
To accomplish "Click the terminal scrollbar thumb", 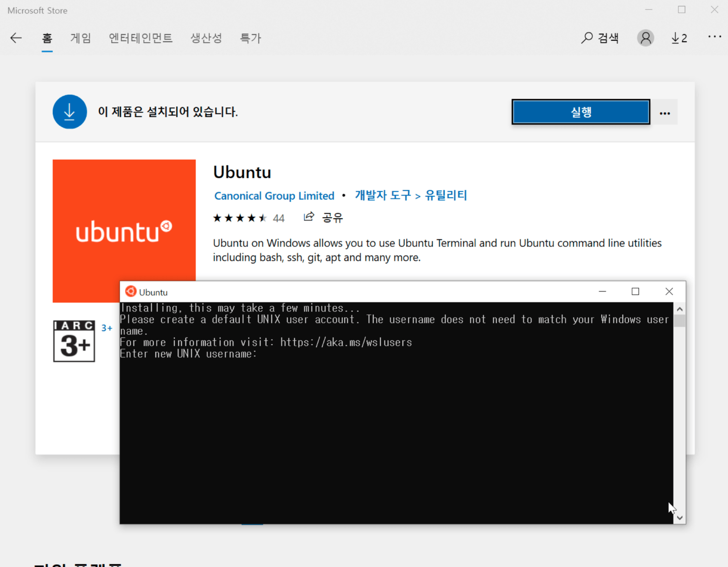I will pos(679,321).
